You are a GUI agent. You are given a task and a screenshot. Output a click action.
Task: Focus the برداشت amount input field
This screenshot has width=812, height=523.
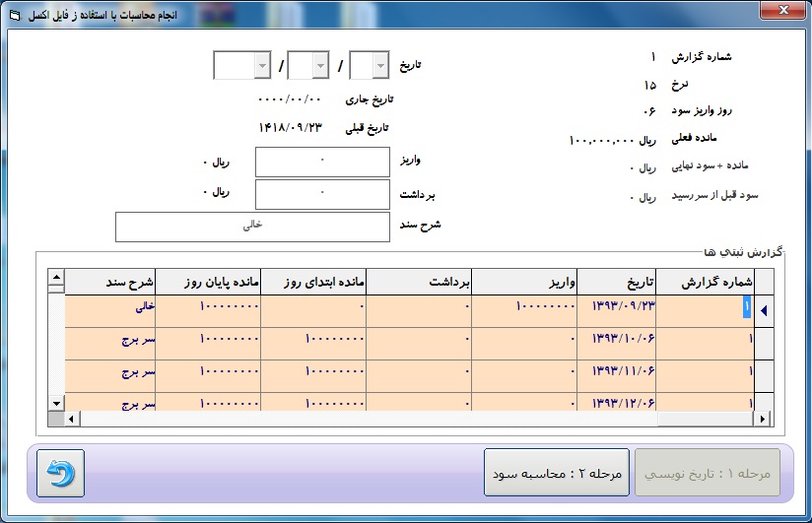tap(322, 194)
